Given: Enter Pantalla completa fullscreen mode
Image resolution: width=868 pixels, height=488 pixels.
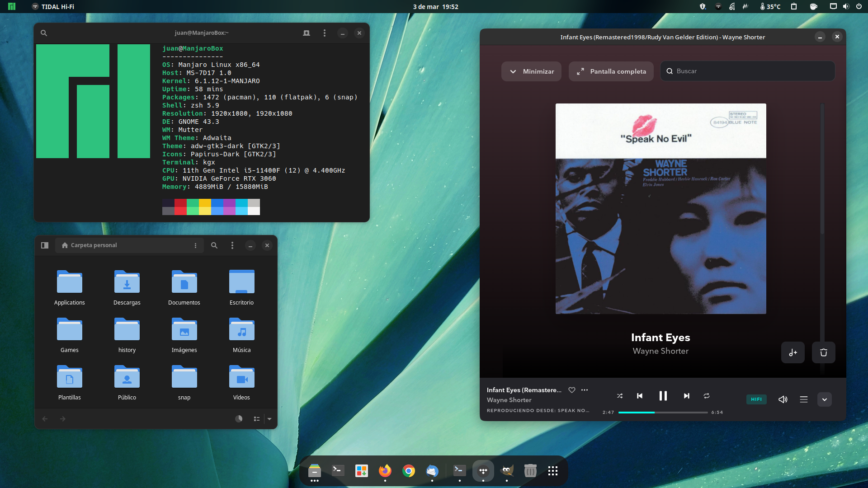Looking at the screenshot, I should tap(611, 71).
